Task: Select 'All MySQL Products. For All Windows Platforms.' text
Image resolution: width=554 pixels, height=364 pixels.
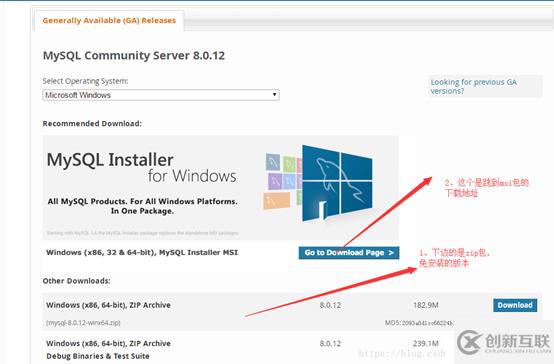Action: (x=142, y=201)
